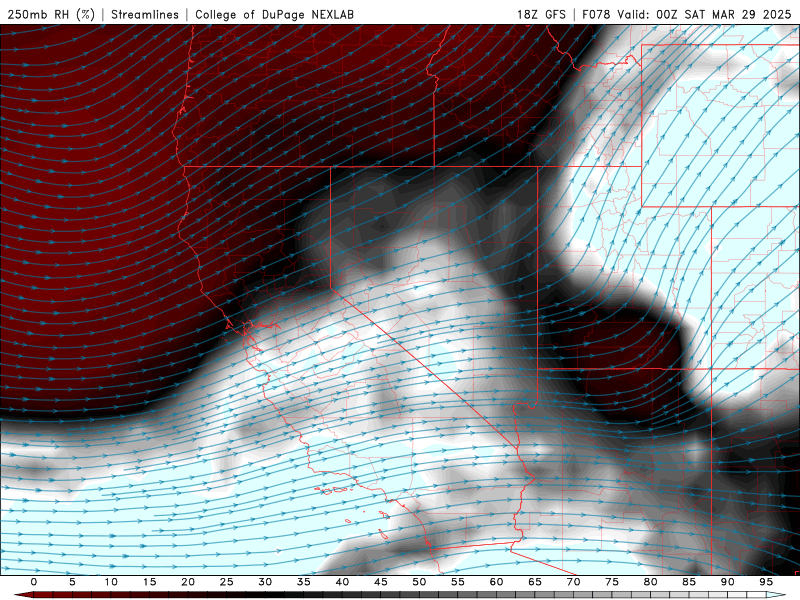
Task: Click the color scale label '75'
Action: 612,582
